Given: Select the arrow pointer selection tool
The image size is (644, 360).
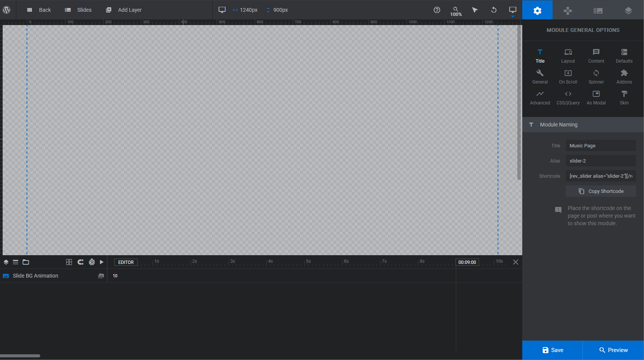Looking at the screenshot, I should pyautogui.click(x=474, y=10).
